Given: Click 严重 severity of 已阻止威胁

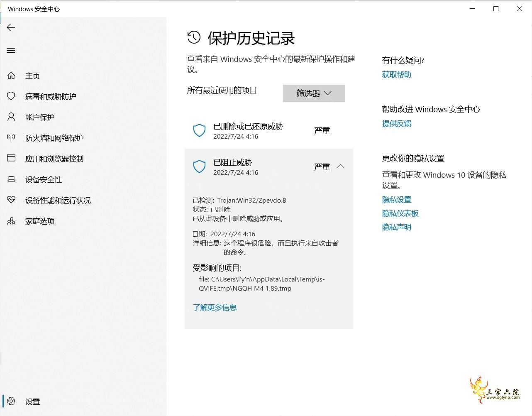Looking at the screenshot, I should (x=322, y=167).
